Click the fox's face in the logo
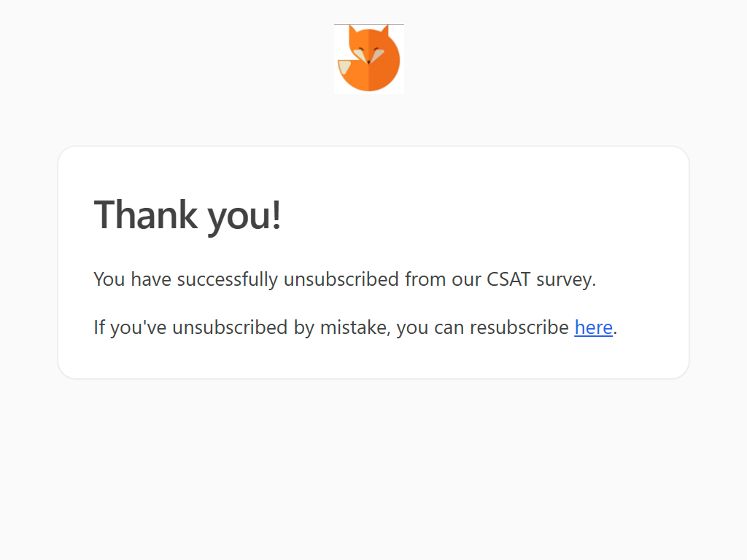Viewport: 747px width, 560px height. (x=370, y=53)
